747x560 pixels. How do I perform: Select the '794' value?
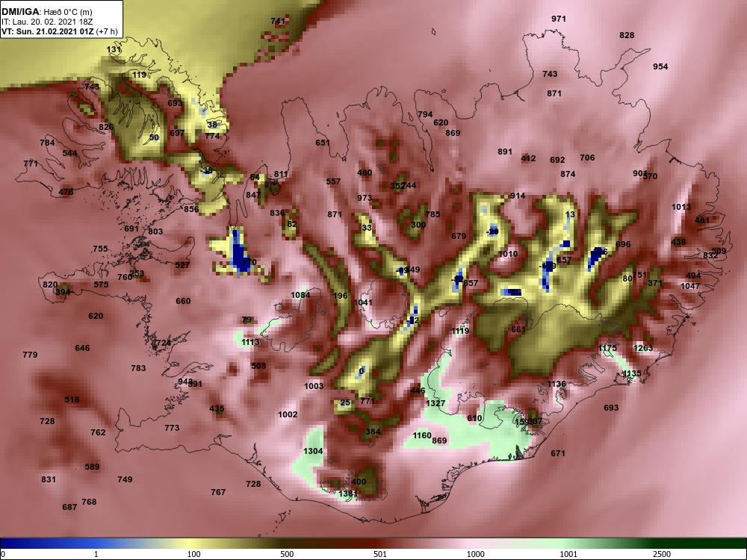pos(425,114)
